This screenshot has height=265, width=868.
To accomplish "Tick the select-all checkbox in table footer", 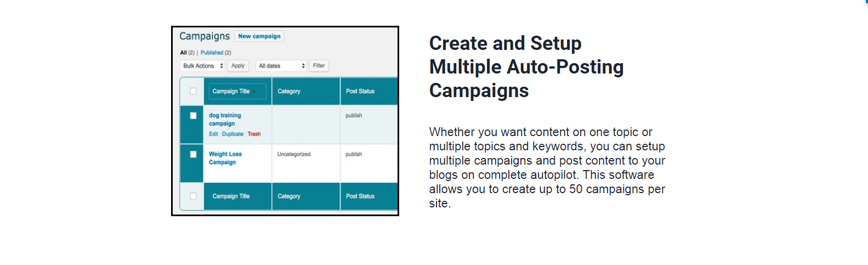I will (193, 196).
